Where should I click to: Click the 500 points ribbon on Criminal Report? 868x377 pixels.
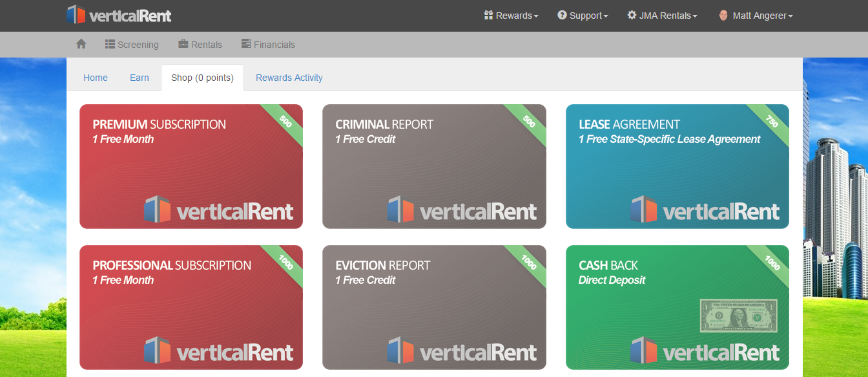pos(528,122)
